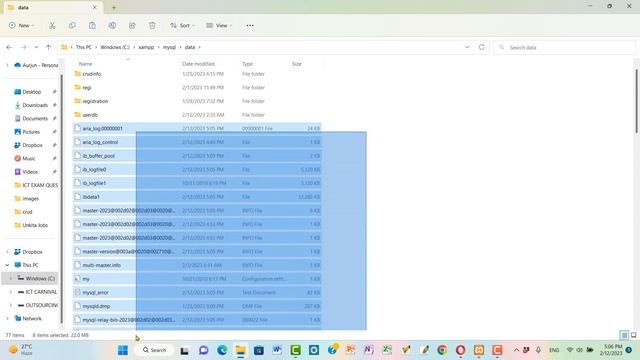Open the View dropdown
The image size is (640, 360).
[x=219, y=25]
